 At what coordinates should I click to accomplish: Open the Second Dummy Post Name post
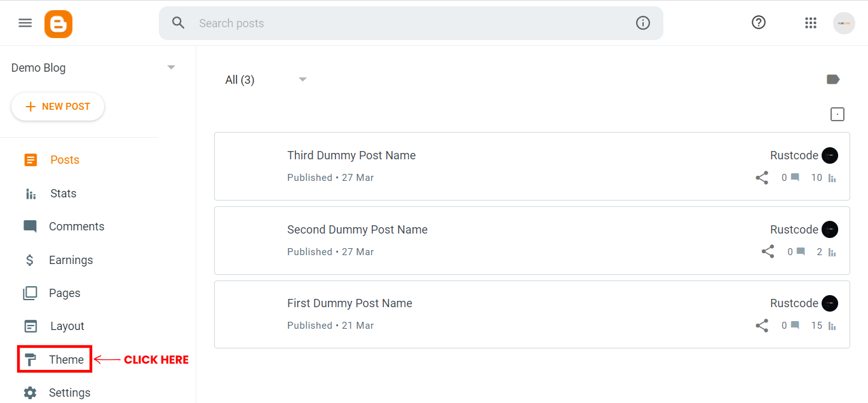357,229
